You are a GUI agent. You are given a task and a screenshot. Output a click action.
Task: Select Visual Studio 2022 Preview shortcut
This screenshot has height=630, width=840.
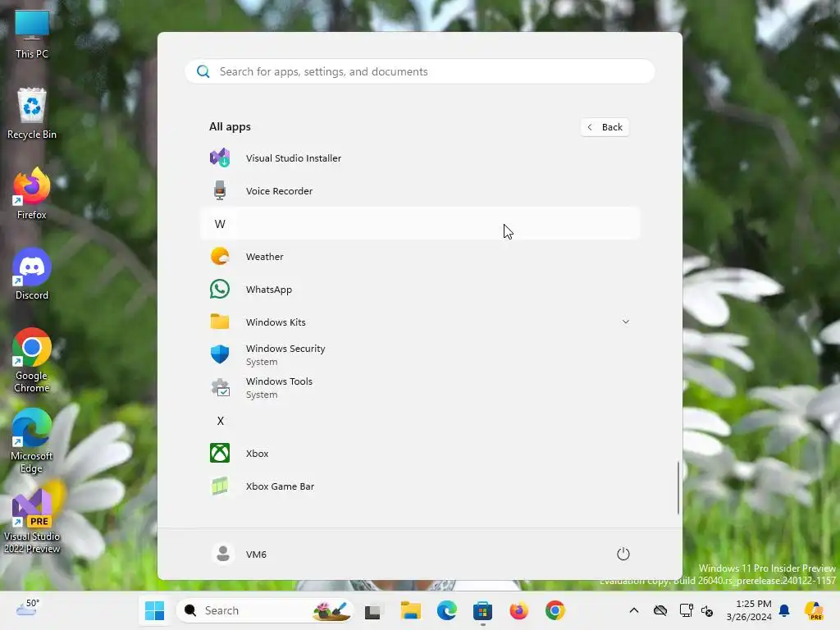[32, 521]
